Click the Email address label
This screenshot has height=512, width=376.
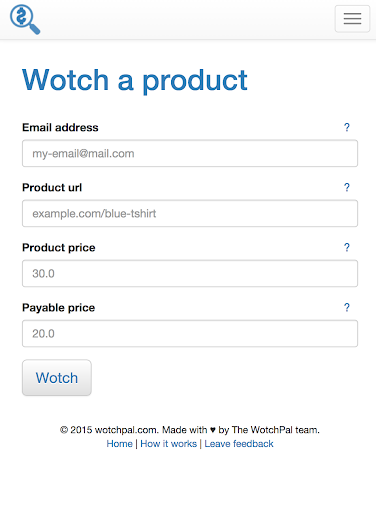[x=60, y=127]
